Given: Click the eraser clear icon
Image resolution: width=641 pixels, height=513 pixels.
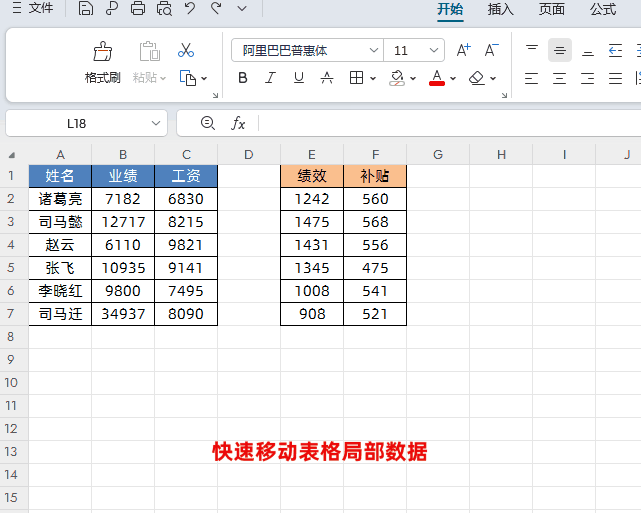Looking at the screenshot, I should point(477,78).
